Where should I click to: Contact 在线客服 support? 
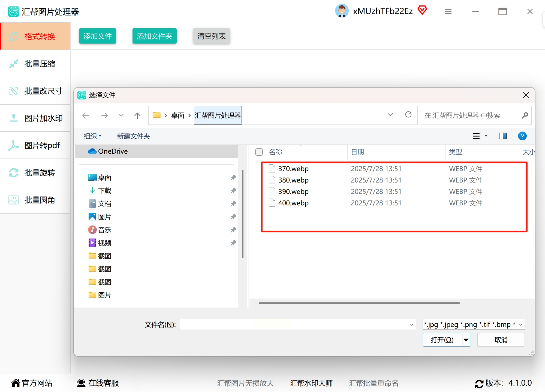point(98,383)
